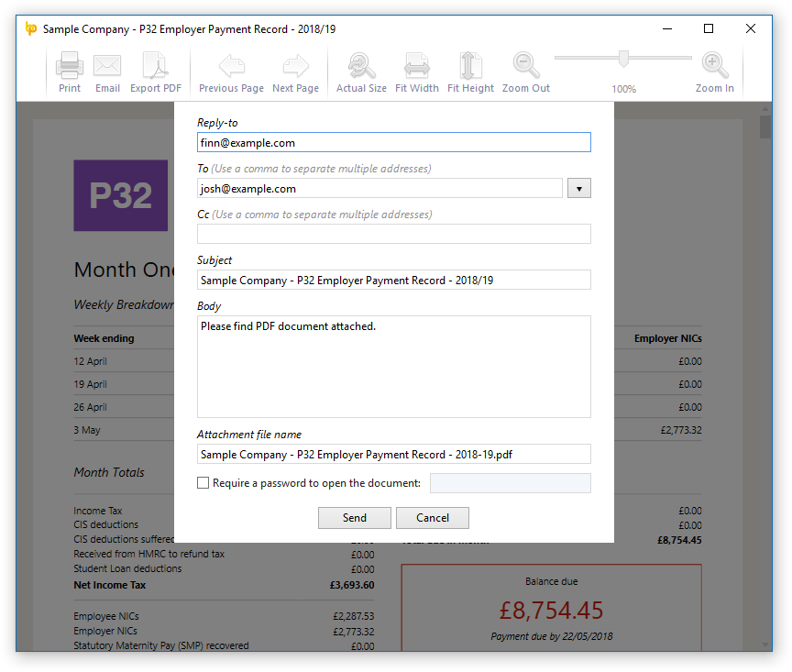Click the scrollbar up arrow
The image size is (792, 672).
[765, 108]
